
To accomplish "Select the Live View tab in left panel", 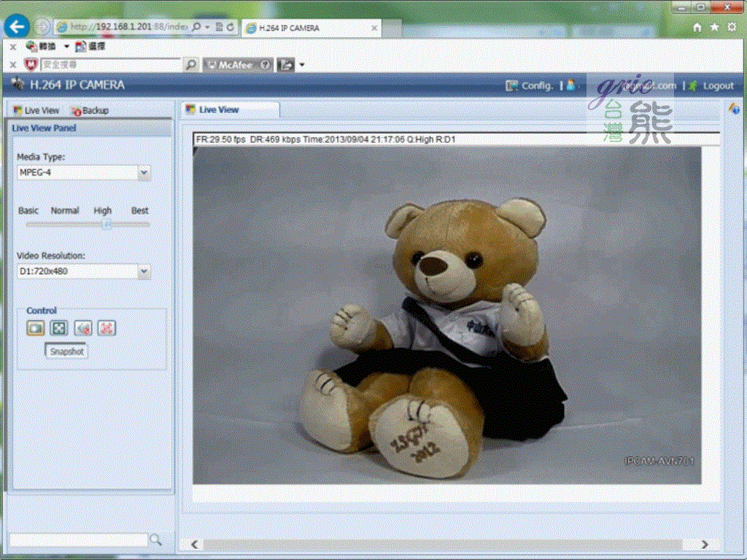I will pyautogui.click(x=36, y=110).
